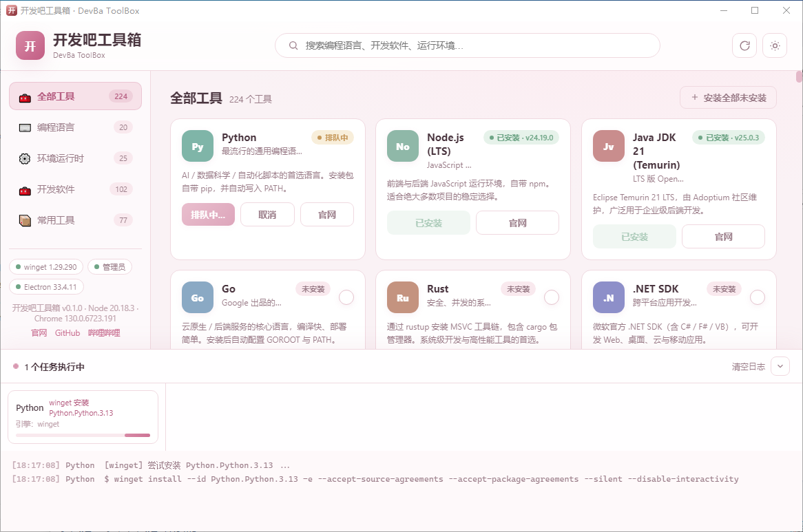Select the .NET SDK radio circle
This screenshot has height=532, width=803.
(758, 297)
